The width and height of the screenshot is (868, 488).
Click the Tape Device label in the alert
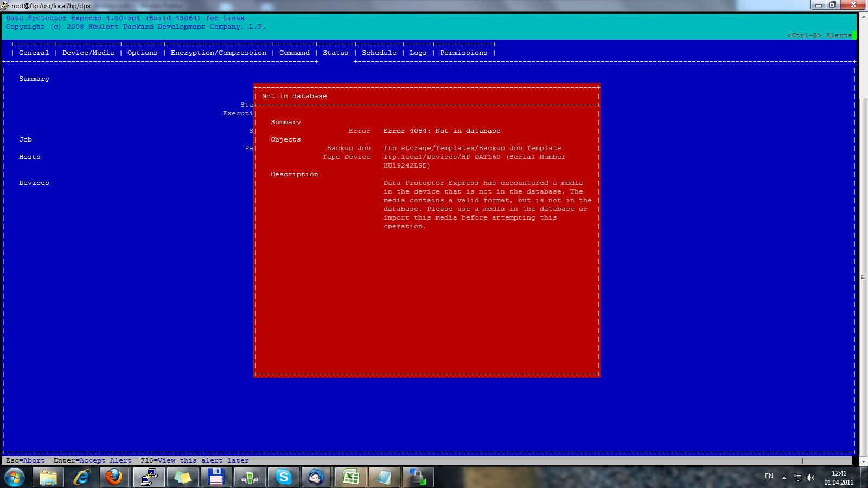347,157
